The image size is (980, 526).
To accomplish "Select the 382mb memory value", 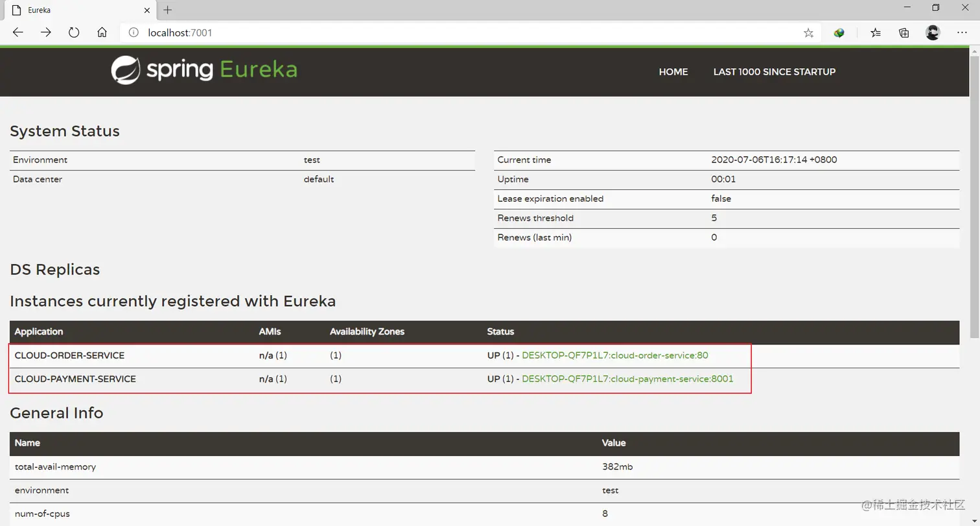I will 616,466.
